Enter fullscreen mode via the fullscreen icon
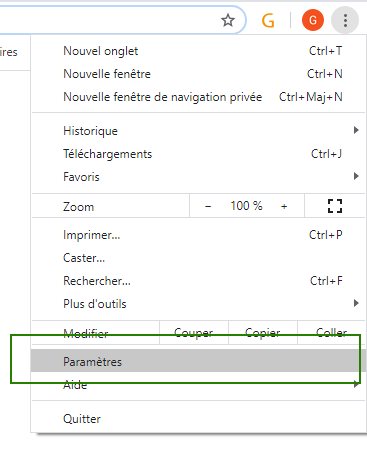The image size is (367, 474). [x=335, y=206]
